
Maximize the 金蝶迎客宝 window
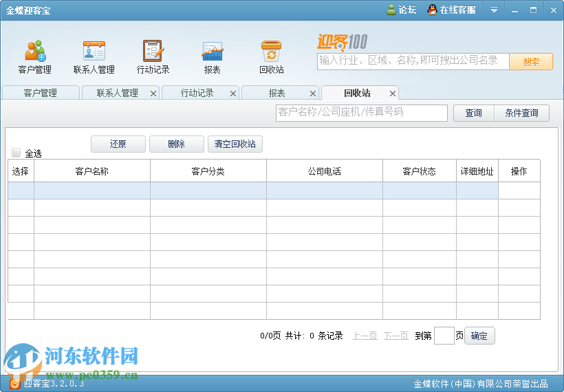point(534,10)
